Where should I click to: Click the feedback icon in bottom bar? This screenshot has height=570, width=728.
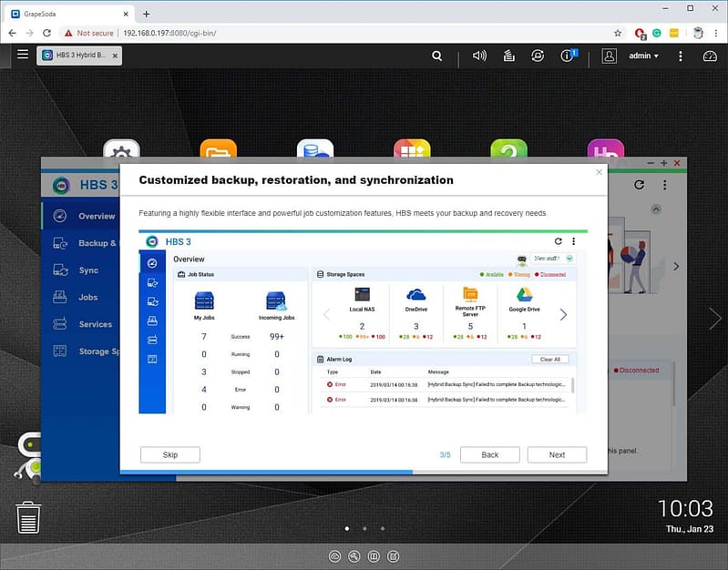pos(394,556)
